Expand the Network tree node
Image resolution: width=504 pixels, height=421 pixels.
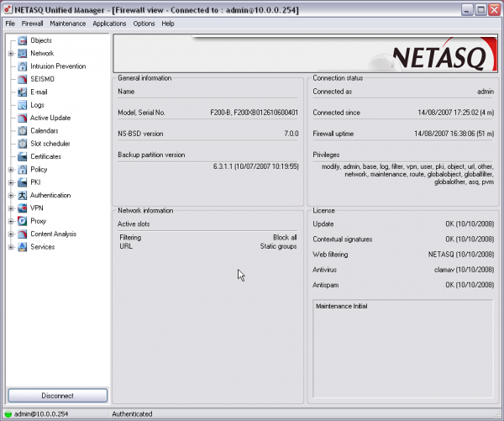(x=11, y=54)
